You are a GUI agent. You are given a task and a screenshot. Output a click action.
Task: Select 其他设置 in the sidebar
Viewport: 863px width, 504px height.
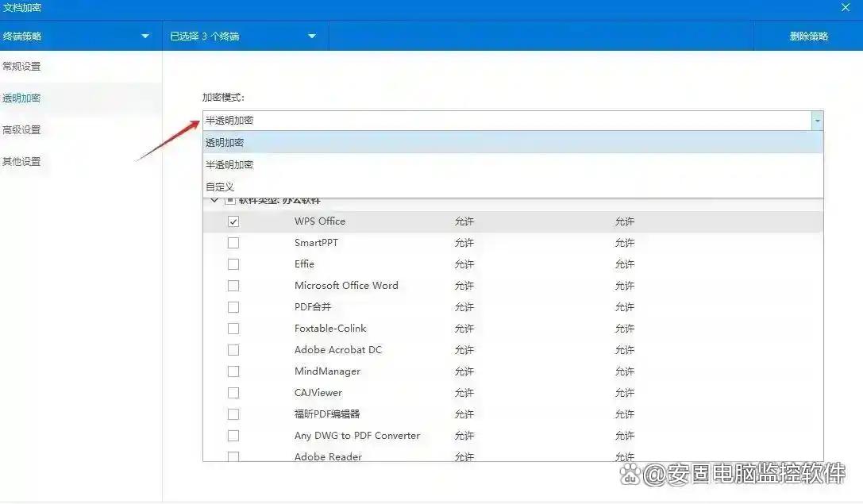(x=22, y=162)
